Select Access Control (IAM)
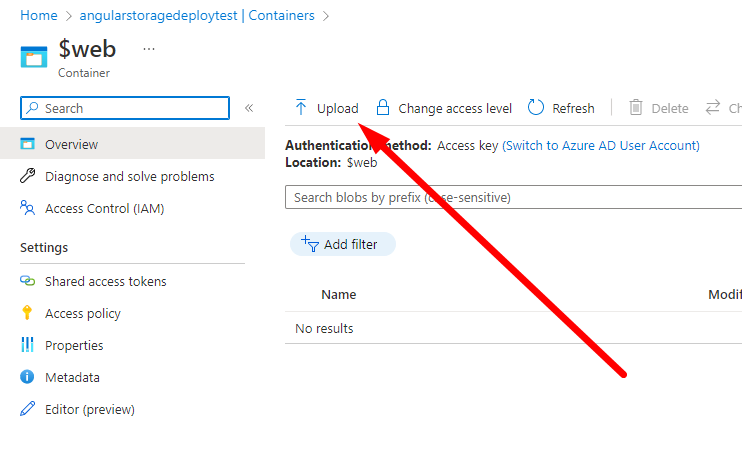The image size is (742, 464). (104, 208)
